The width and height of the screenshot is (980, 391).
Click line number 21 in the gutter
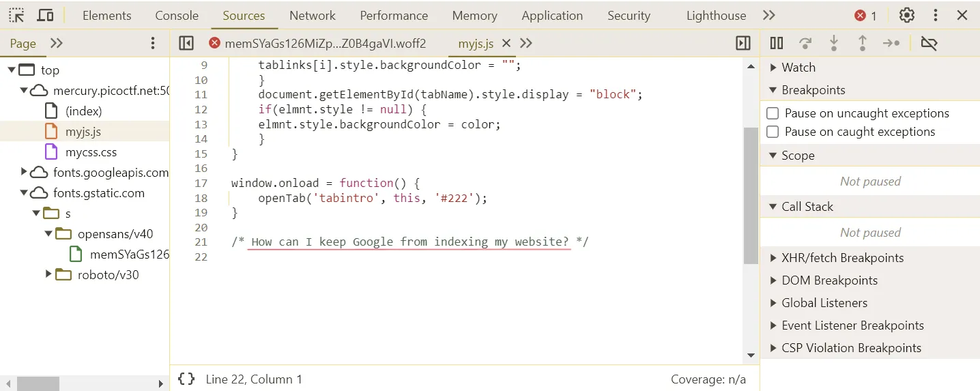pyautogui.click(x=201, y=242)
